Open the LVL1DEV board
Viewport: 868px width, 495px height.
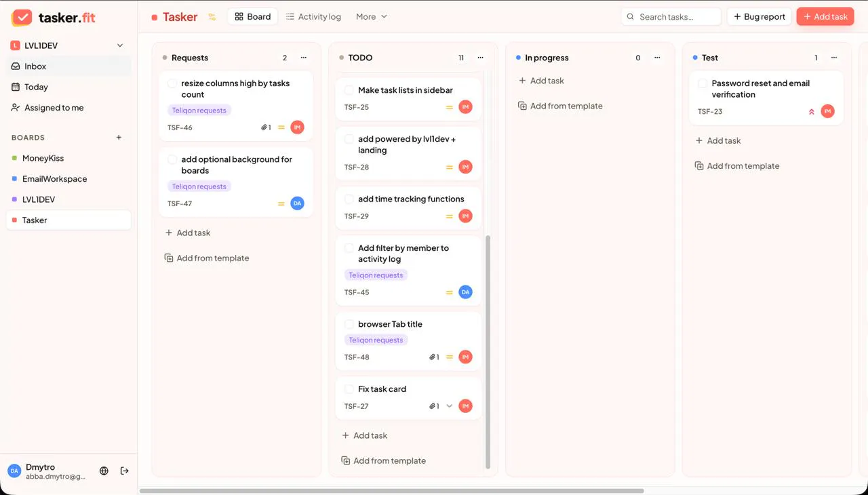(68, 199)
